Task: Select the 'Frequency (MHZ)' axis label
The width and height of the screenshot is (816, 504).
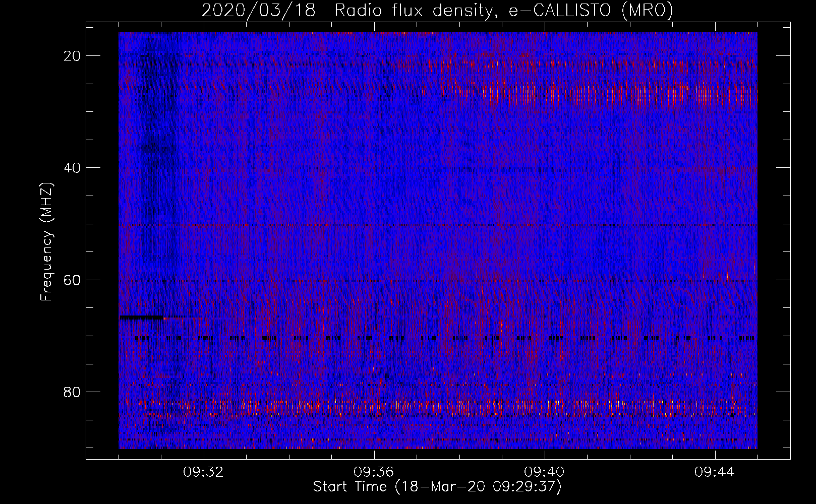Action: [46, 242]
